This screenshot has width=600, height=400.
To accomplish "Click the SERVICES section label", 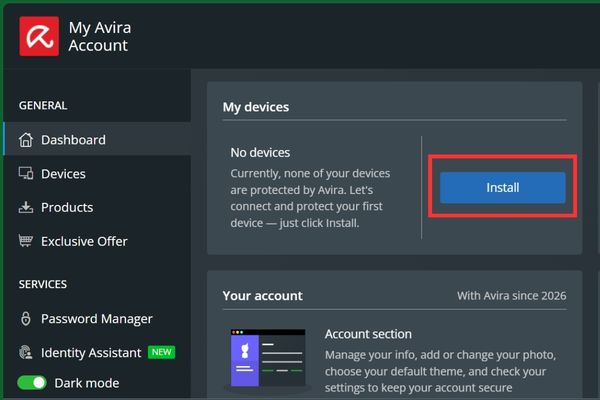I will (x=43, y=284).
